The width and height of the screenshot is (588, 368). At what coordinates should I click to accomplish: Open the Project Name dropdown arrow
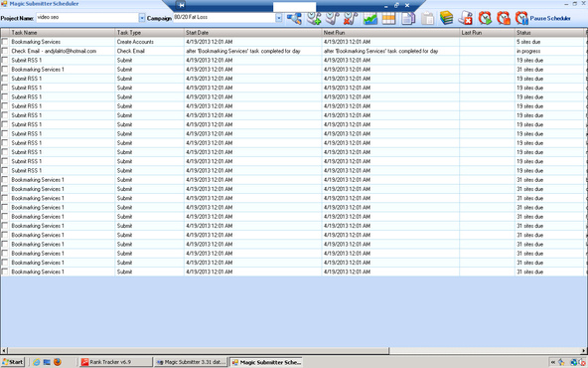pos(142,18)
